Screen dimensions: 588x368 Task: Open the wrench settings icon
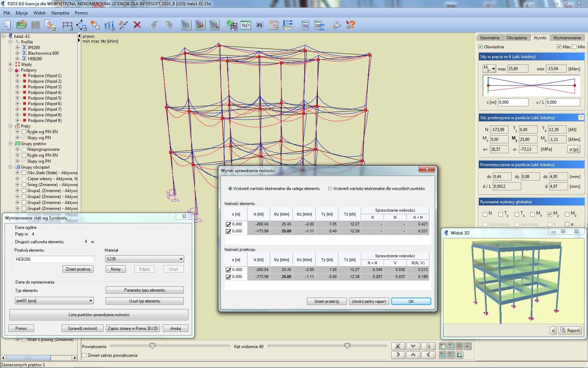336,25
